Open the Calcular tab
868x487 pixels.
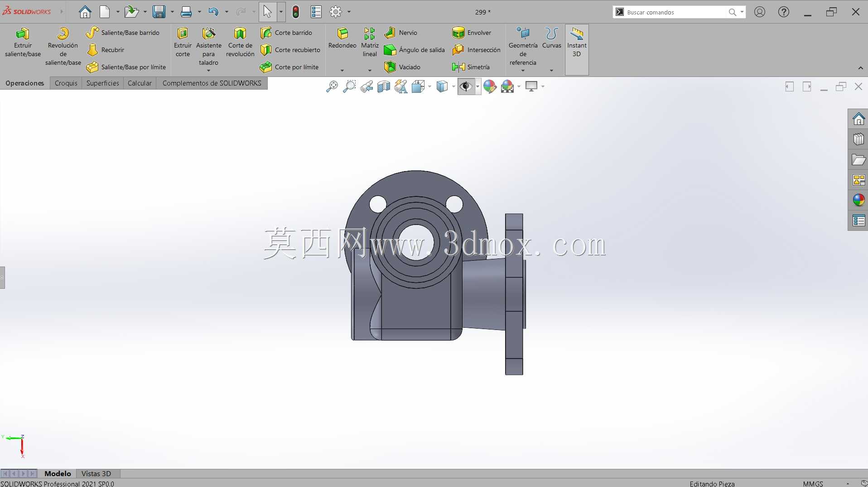pos(140,83)
